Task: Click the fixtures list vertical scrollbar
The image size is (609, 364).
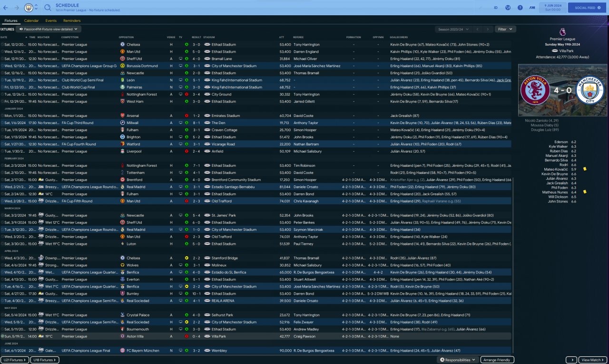Action: pyautogui.click(x=513, y=266)
